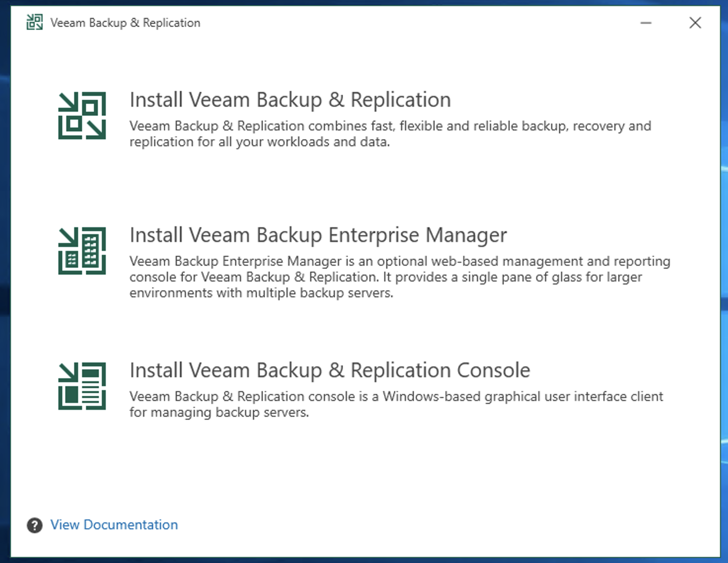The width and height of the screenshot is (728, 563).
Task: Minimize the Veeam installer window
Action: click(x=646, y=23)
